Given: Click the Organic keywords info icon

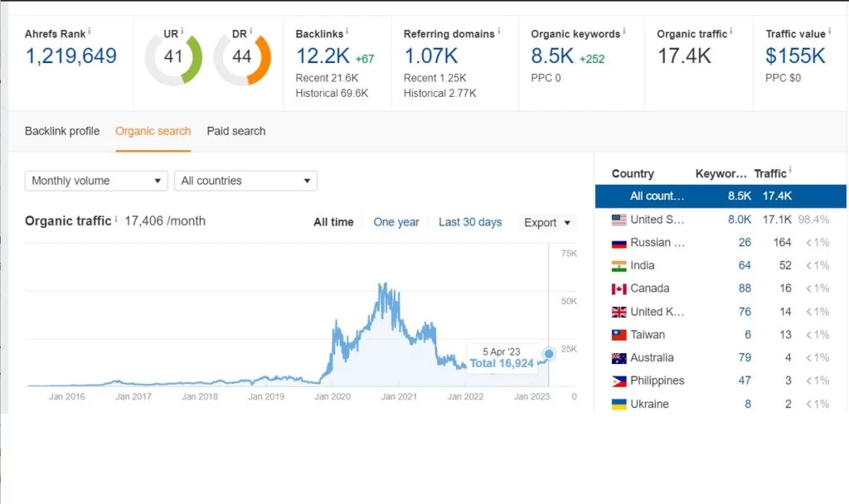Looking at the screenshot, I should coord(623,31).
